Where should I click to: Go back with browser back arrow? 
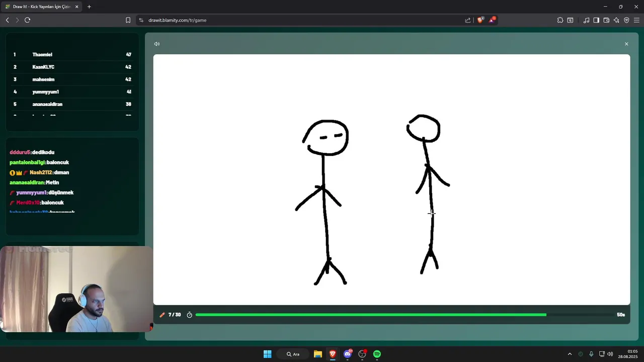pos(8,20)
